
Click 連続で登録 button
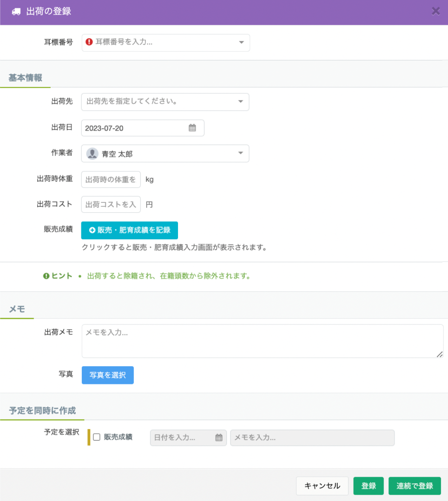click(x=415, y=486)
